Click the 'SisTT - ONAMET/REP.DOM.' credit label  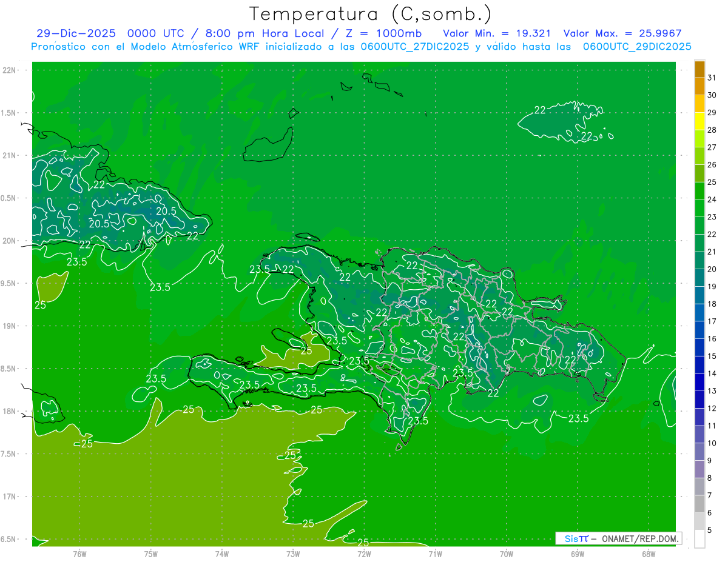[618, 538]
